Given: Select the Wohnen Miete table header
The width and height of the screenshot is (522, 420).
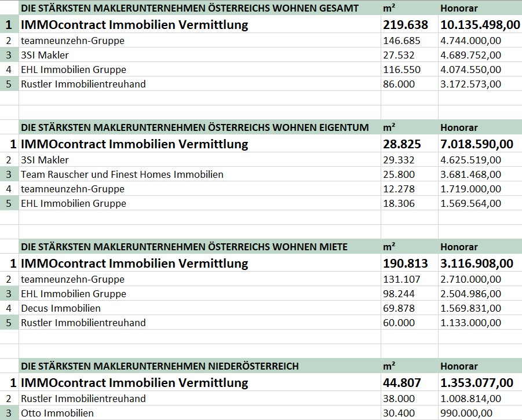Looking at the screenshot, I should pos(200,247).
